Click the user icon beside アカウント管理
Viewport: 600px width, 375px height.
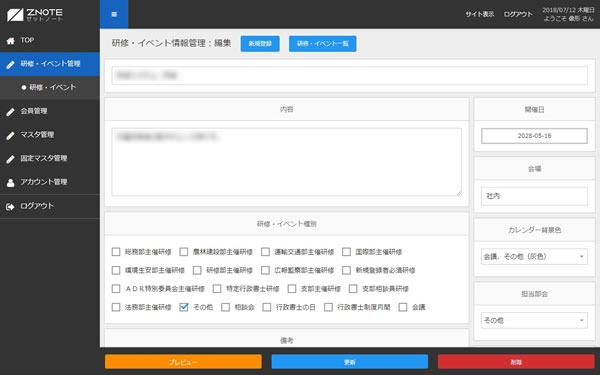point(10,183)
